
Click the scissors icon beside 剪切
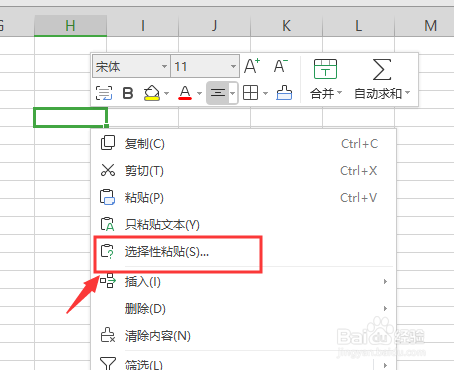pos(108,170)
